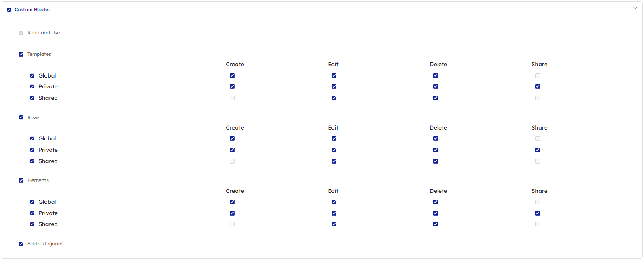
Task: Uncheck Edit for Templates Shared
Action: point(334,98)
